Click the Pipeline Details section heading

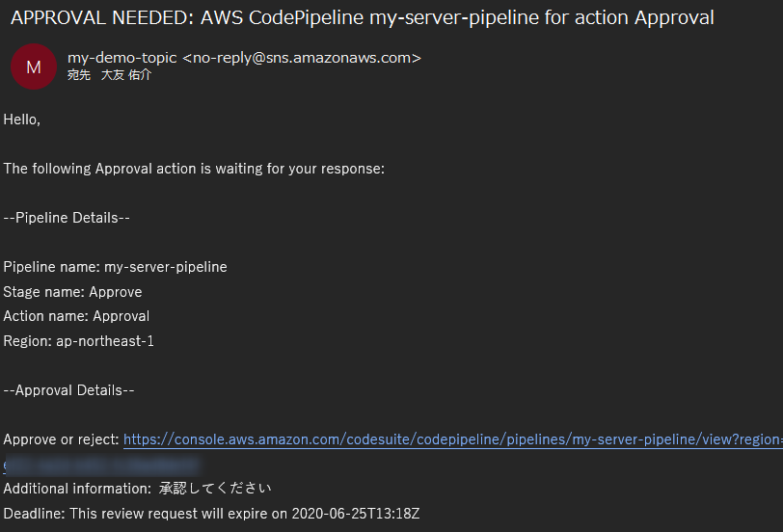click(x=67, y=218)
